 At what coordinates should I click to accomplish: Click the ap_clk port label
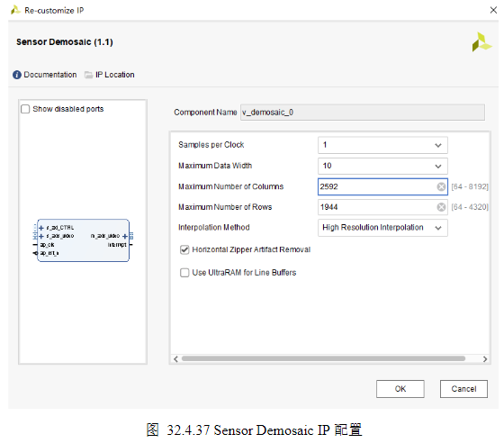click(47, 245)
